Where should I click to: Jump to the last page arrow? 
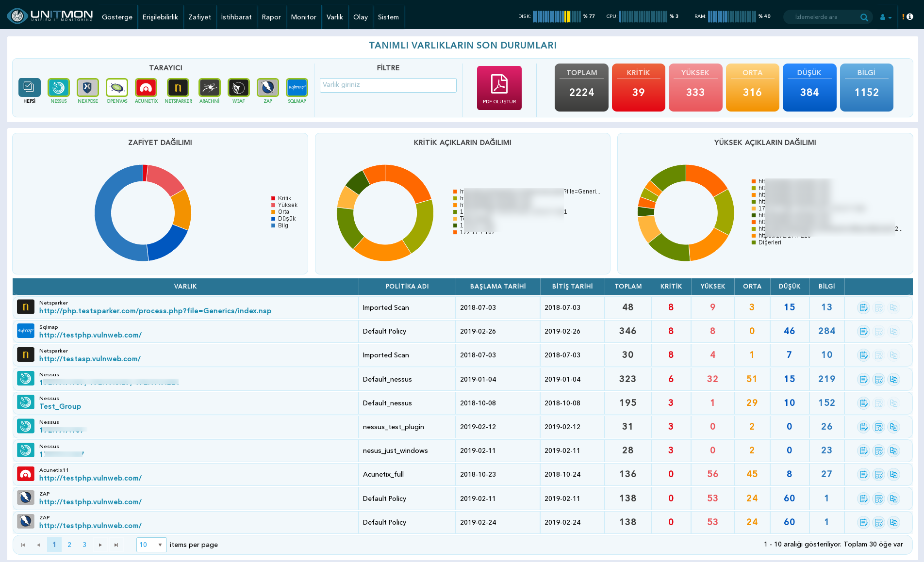[116, 545]
